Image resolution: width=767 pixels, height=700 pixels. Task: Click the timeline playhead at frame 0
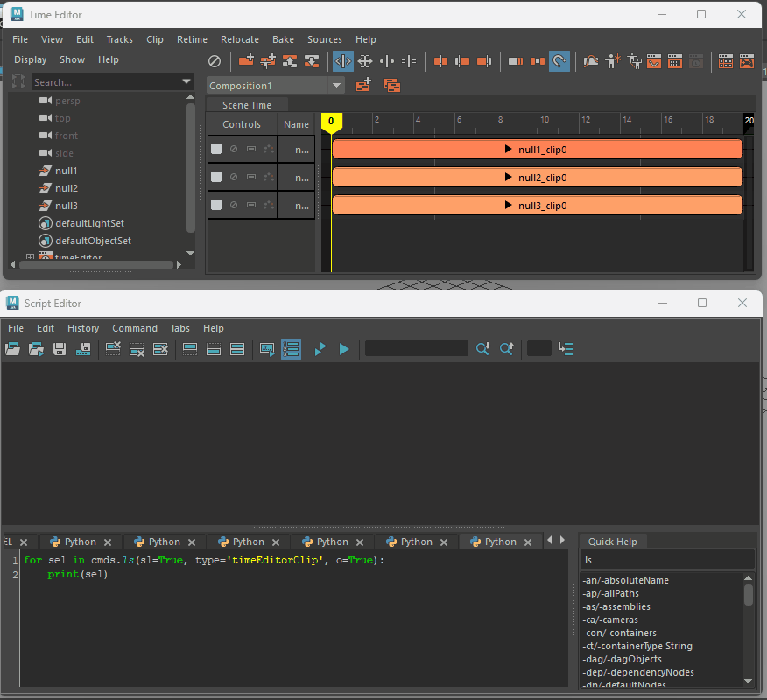pos(331,122)
